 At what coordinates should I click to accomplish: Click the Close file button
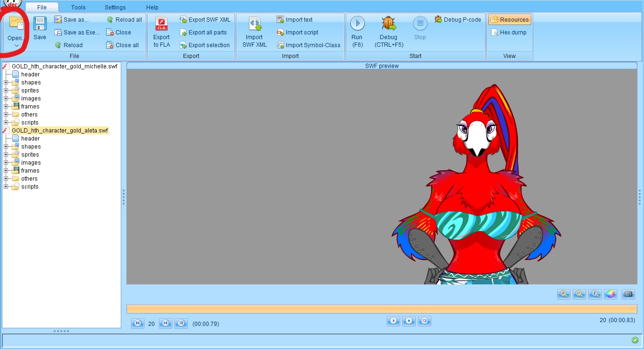pyautogui.click(x=119, y=33)
